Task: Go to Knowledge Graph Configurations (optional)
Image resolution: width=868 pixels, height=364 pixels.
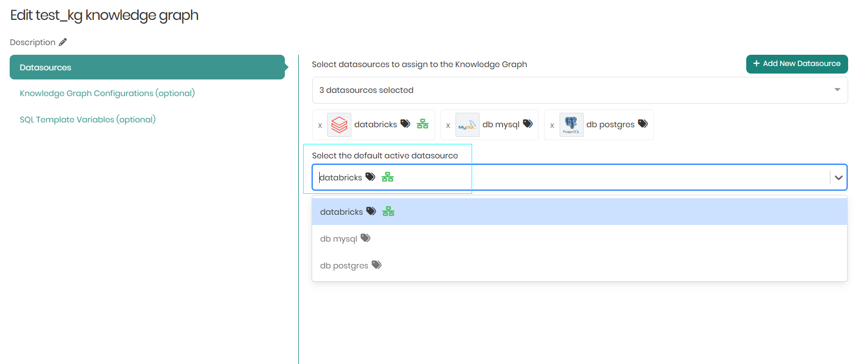Action: (x=107, y=93)
